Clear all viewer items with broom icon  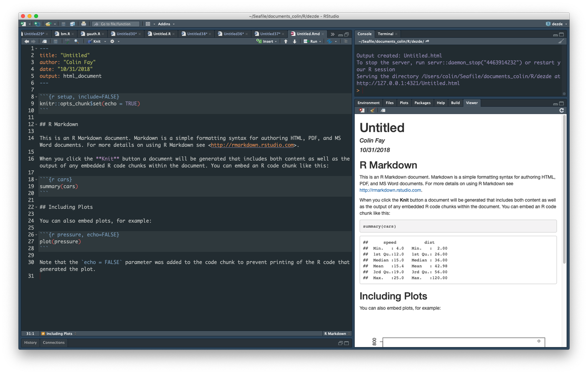pyautogui.click(x=372, y=110)
